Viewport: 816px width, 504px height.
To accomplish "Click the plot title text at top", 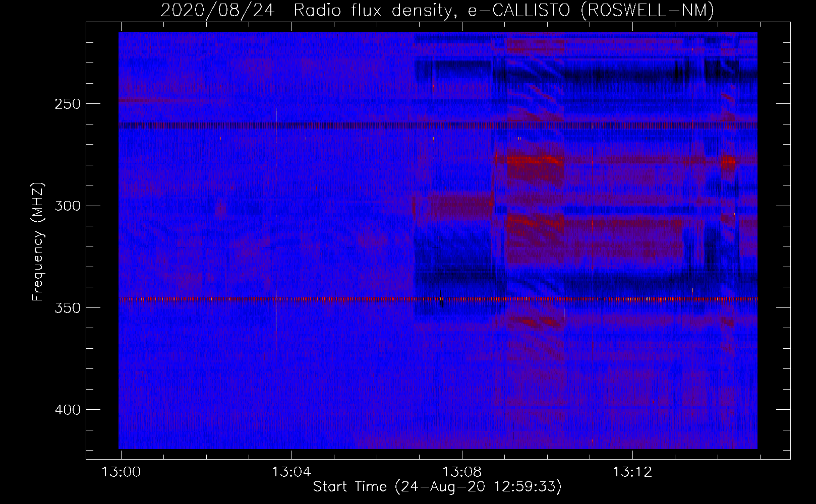I will click(x=437, y=10).
